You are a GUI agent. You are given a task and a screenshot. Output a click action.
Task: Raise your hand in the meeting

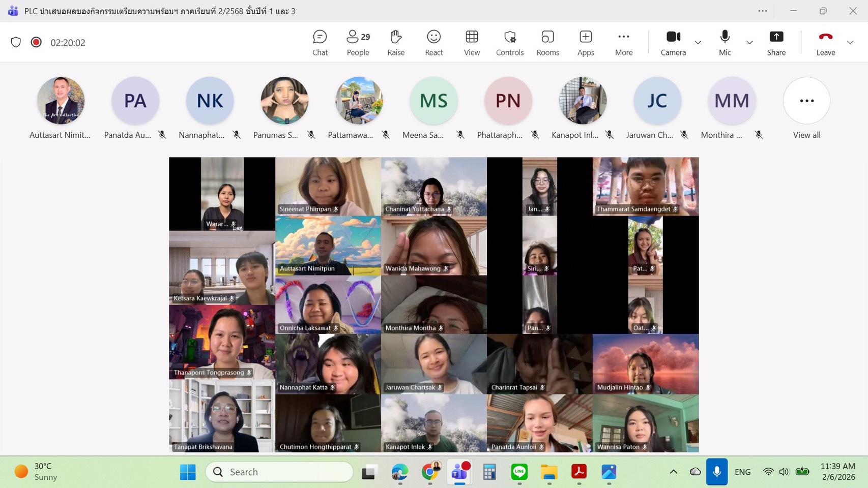(396, 43)
